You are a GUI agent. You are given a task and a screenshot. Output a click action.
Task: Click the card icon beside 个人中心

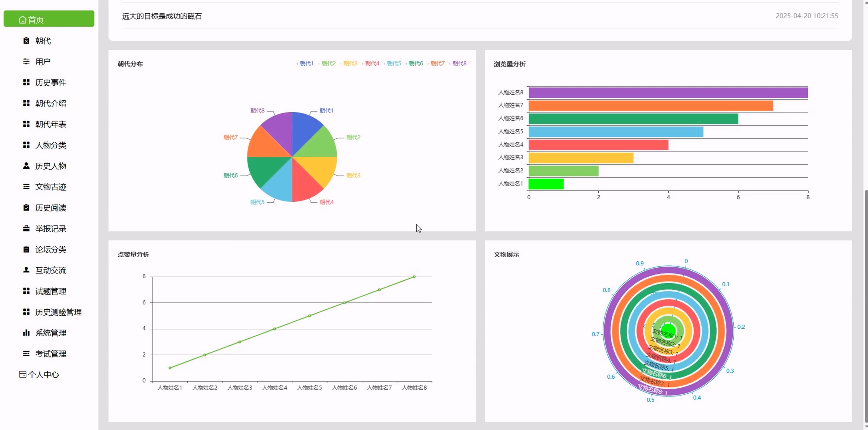pyautogui.click(x=23, y=374)
